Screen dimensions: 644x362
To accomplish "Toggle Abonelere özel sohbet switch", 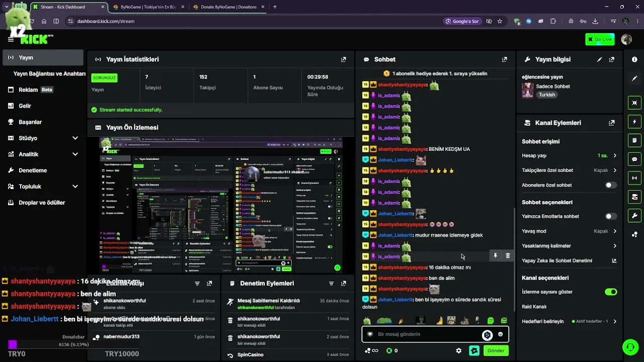I will pyautogui.click(x=611, y=185).
